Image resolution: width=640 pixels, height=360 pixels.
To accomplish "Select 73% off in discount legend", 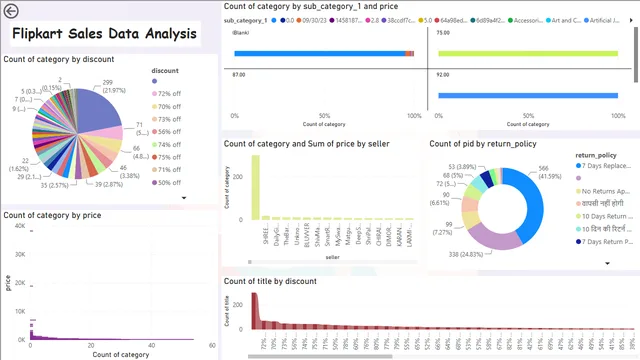I will tap(167, 119).
